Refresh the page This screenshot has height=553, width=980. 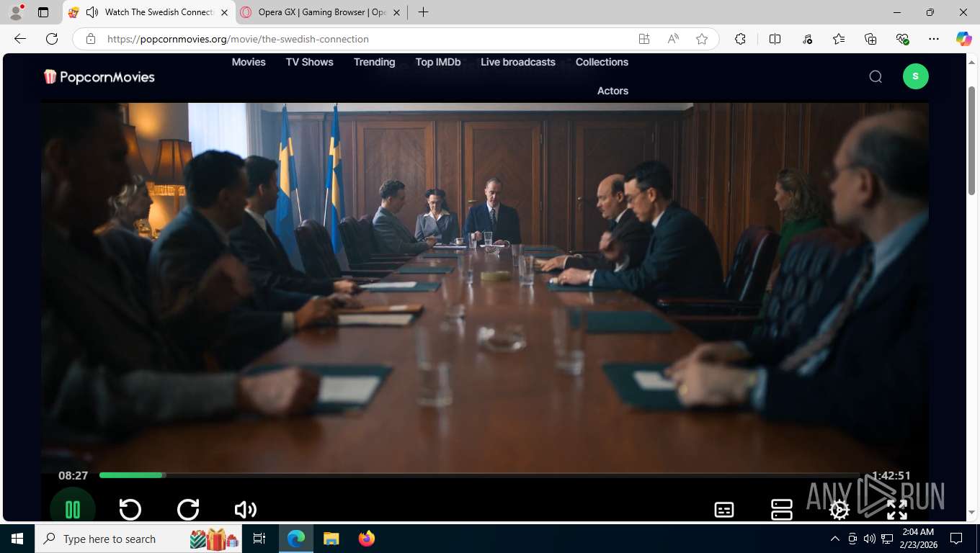click(x=52, y=39)
